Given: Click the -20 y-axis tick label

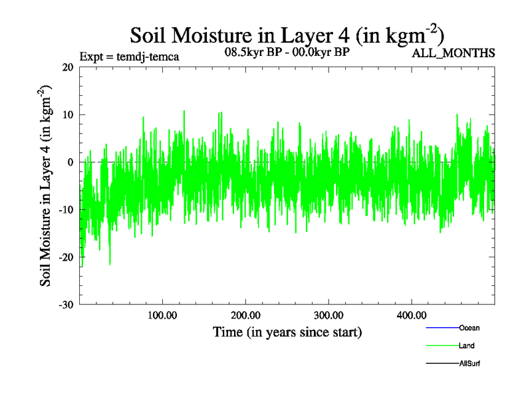Looking at the screenshot, I should [65, 257].
